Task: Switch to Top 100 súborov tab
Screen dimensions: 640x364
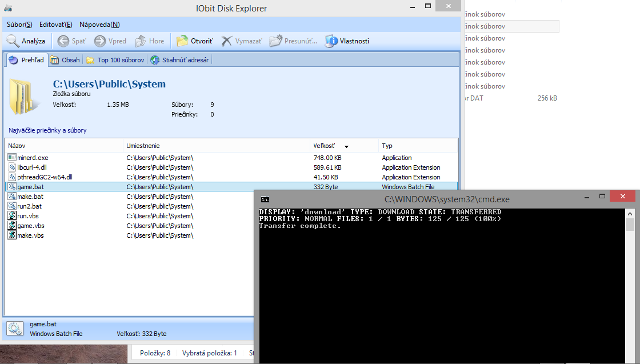Action: click(115, 60)
